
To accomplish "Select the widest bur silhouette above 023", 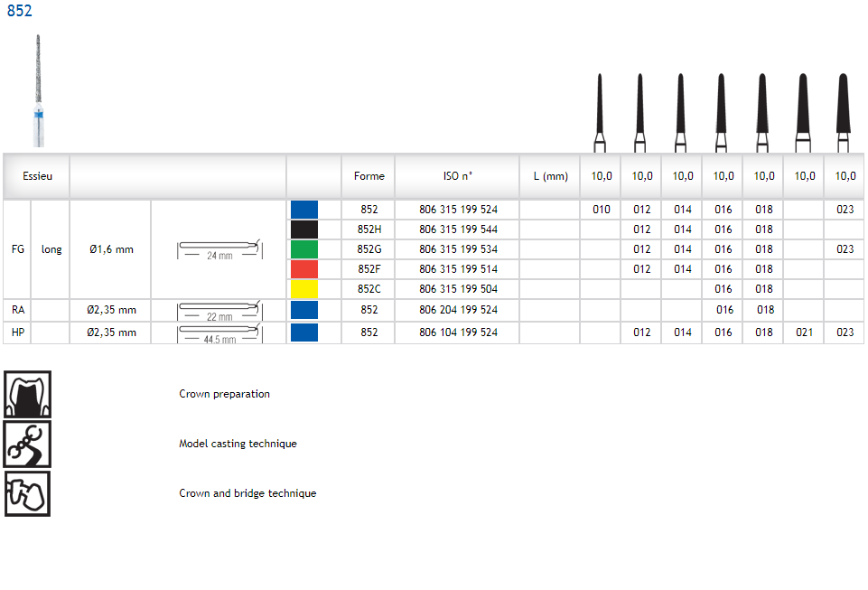I will (843, 112).
